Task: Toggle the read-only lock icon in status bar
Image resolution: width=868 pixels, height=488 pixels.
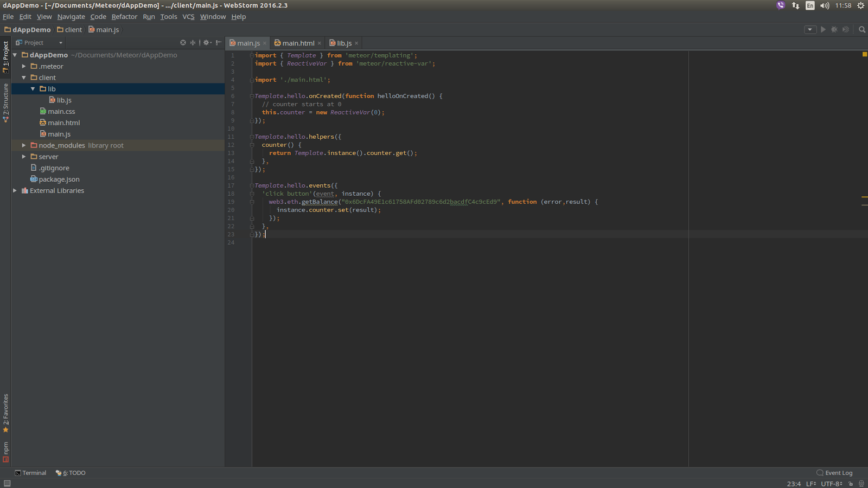Action: [851, 484]
